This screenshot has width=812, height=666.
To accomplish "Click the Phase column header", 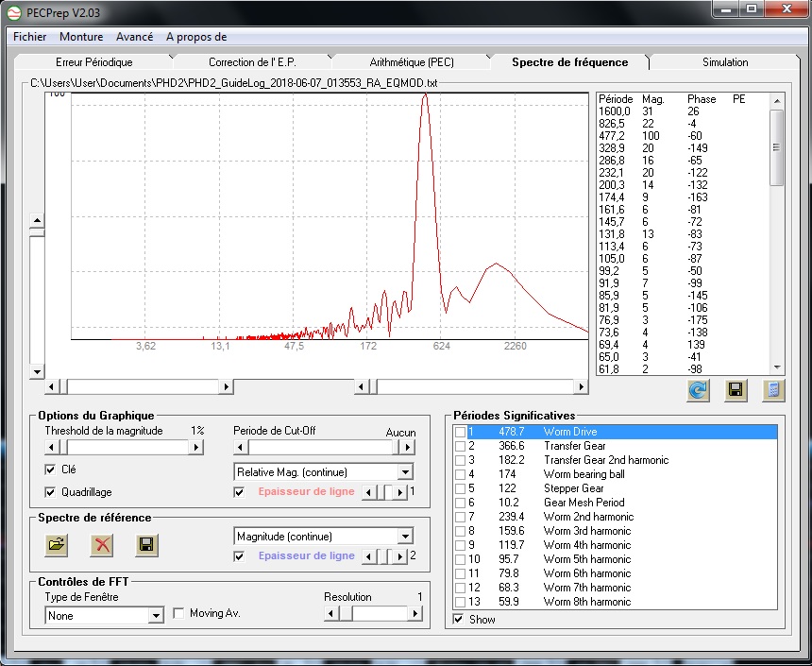I will 702,99.
